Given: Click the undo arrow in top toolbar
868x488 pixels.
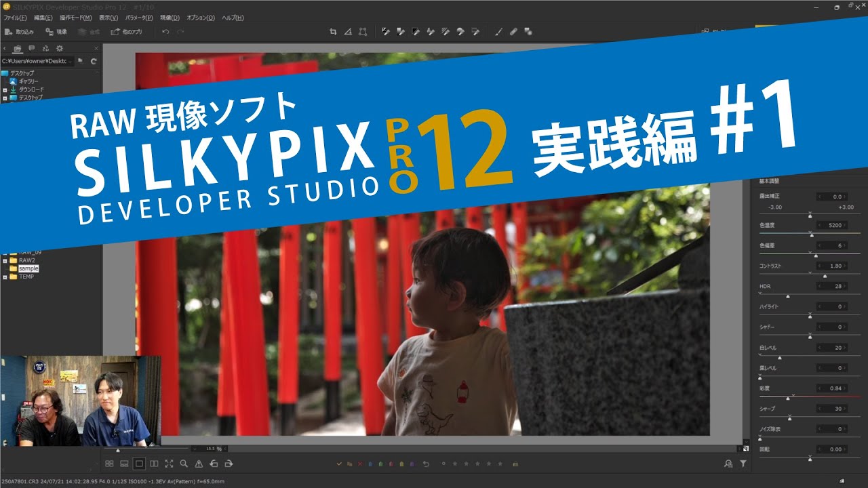Looking at the screenshot, I should [x=165, y=32].
